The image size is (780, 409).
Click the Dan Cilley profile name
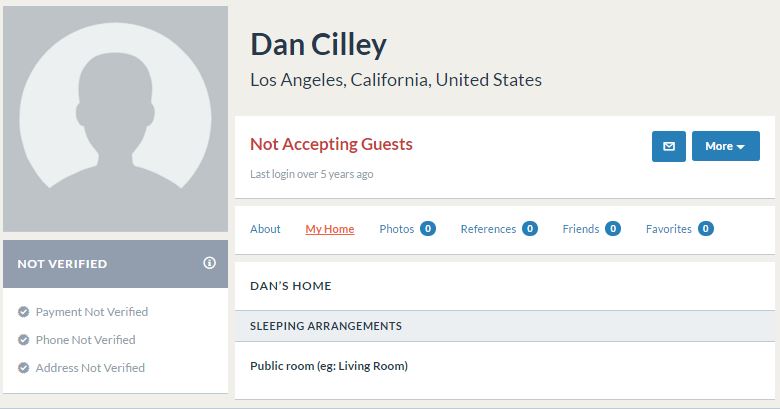pos(318,45)
